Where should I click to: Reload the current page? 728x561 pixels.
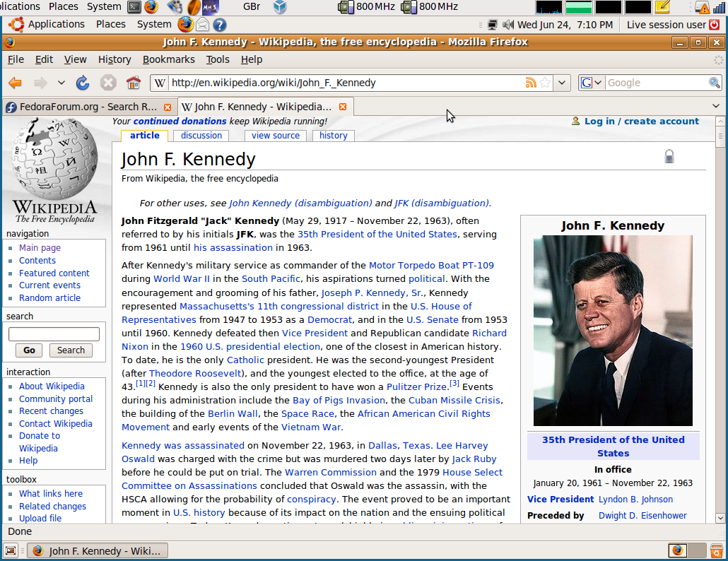83,83
